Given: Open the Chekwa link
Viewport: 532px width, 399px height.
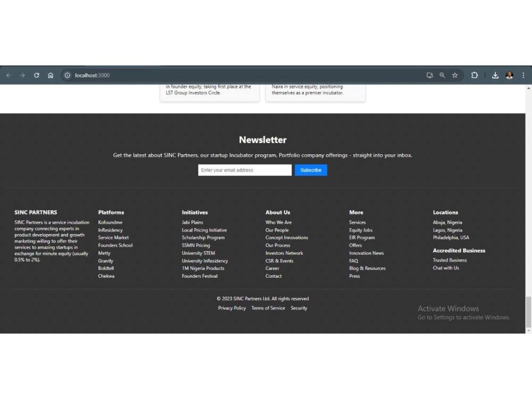Looking at the screenshot, I should [x=106, y=276].
